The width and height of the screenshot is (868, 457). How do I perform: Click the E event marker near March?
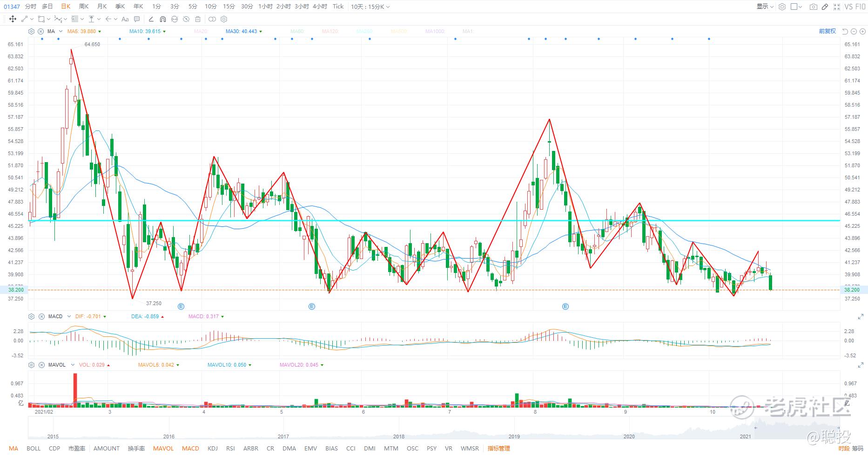tap(182, 307)
